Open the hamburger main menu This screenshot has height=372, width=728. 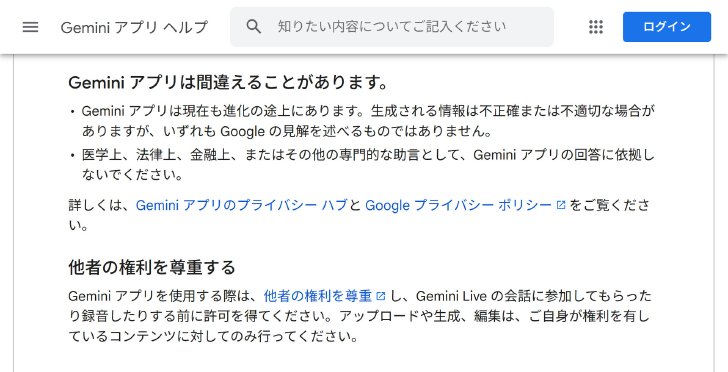click(31, 27)
